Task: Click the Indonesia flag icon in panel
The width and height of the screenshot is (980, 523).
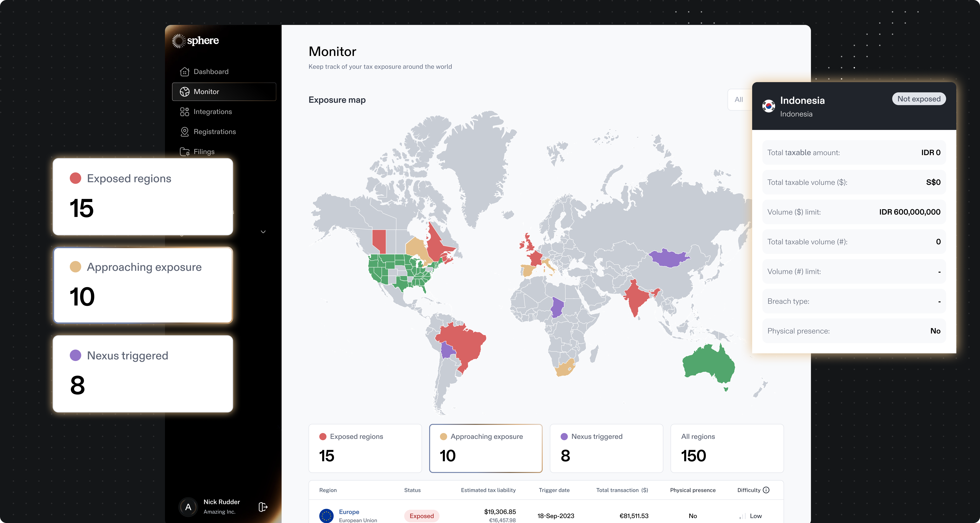Action: (x=768, y=106)
